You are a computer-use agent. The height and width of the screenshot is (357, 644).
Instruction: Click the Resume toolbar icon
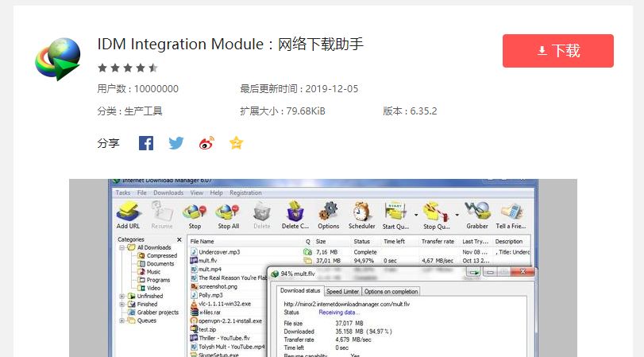162,215
